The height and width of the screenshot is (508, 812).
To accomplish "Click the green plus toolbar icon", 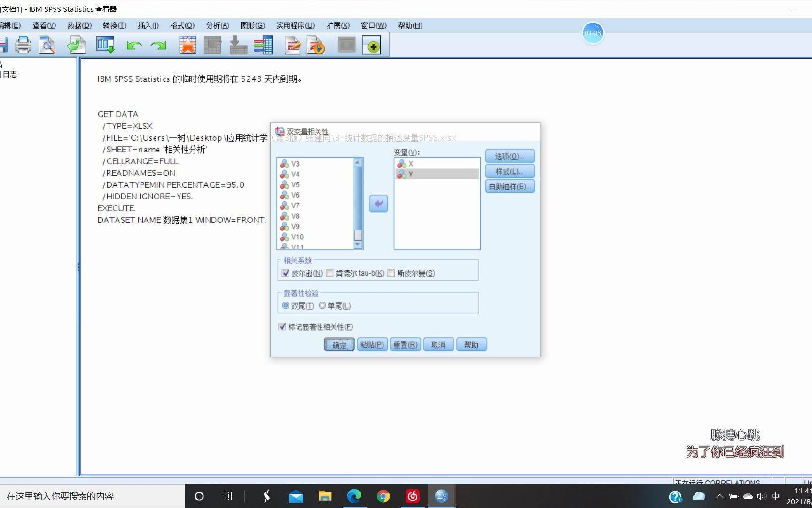I will point(371,46).
